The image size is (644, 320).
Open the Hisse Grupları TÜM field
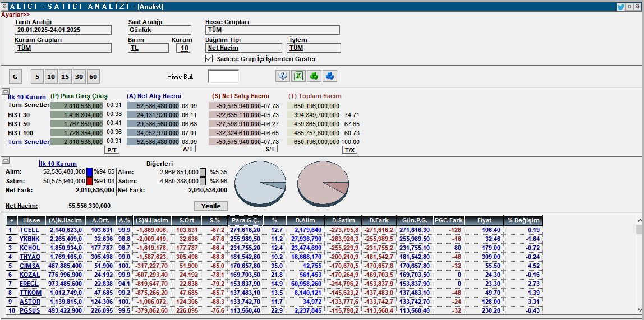tap(272, 30)
